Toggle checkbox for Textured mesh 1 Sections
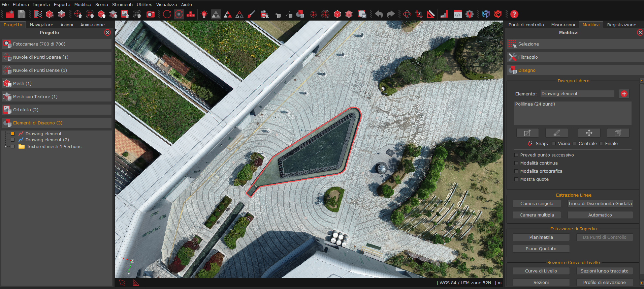The width and height of the screenshot is (644, 289). [12, 146]
